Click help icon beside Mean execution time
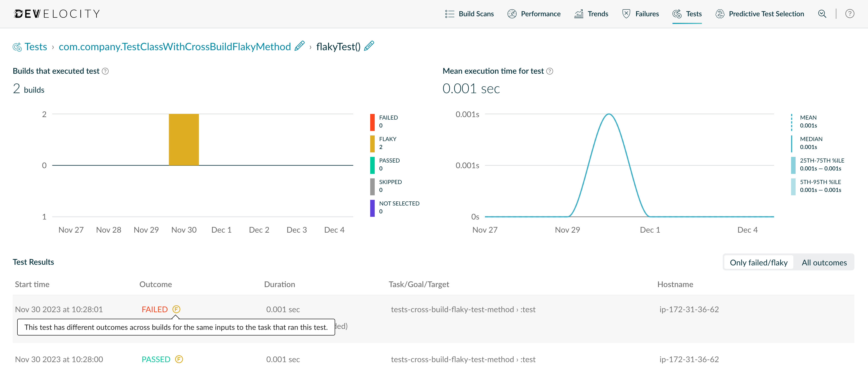The height and width of the screenshot is (373, 868). point(550,71)
